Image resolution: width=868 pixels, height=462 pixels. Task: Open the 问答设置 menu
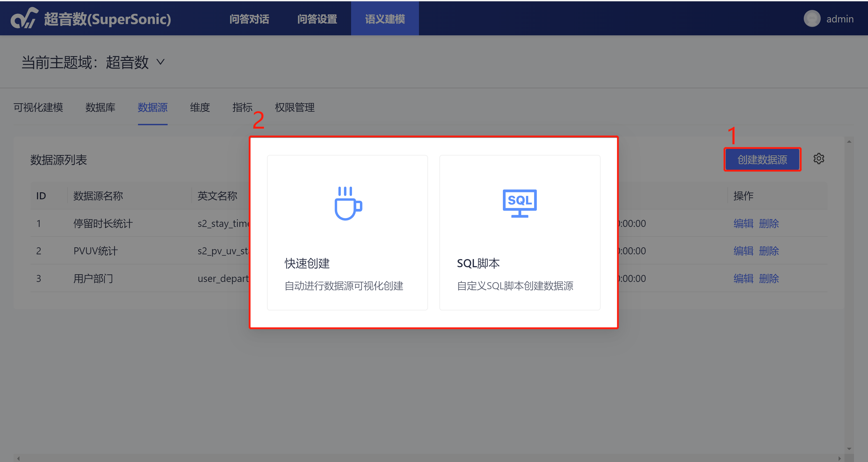pos(317,19)
